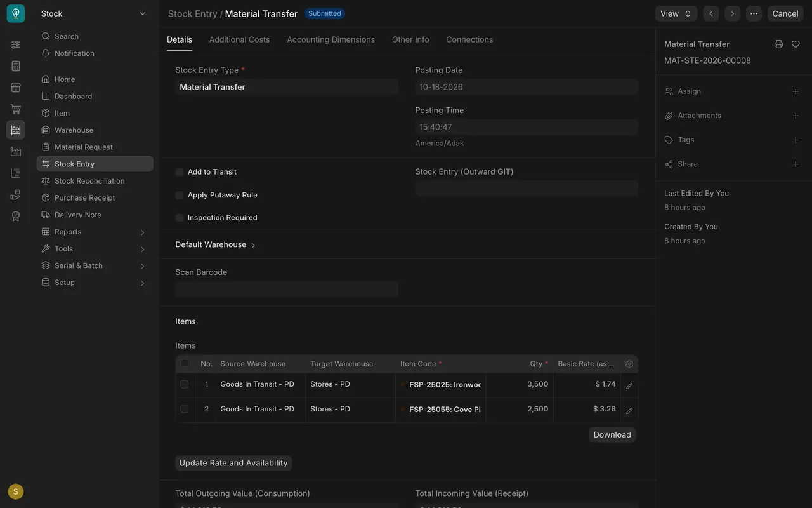Click the heart like icon

click(x=796, y=44)
